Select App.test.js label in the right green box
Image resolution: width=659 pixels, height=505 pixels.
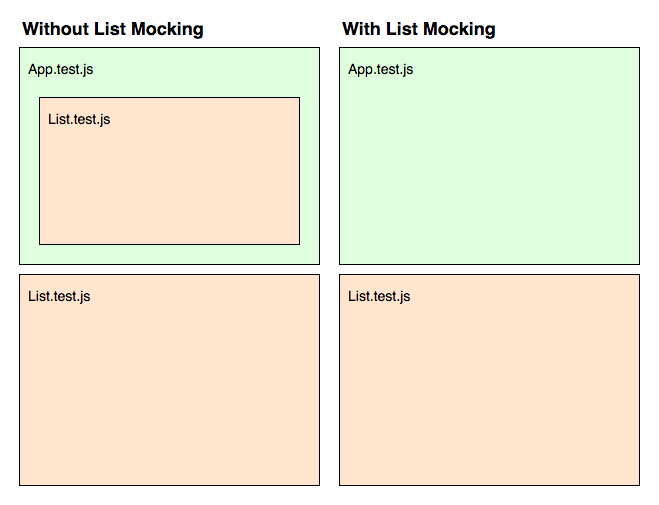(x=381, y=69)
